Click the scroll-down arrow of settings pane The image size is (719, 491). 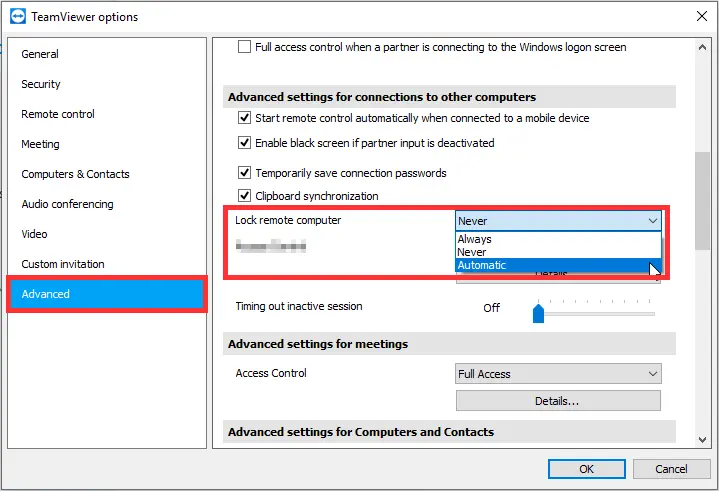tap(702, 440)
